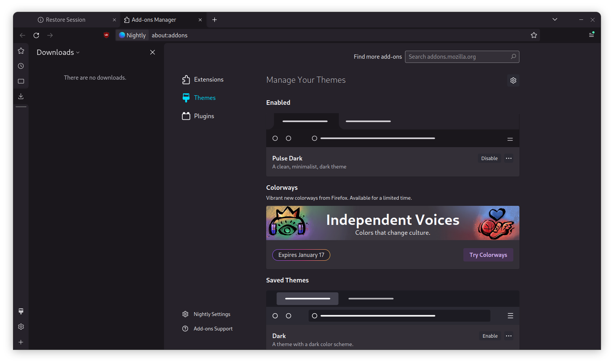Click the Expires January 17 badge
Image resolution: width=614 pixels, height=364 pixels.
pyautogui.click(x=301, y=255)
